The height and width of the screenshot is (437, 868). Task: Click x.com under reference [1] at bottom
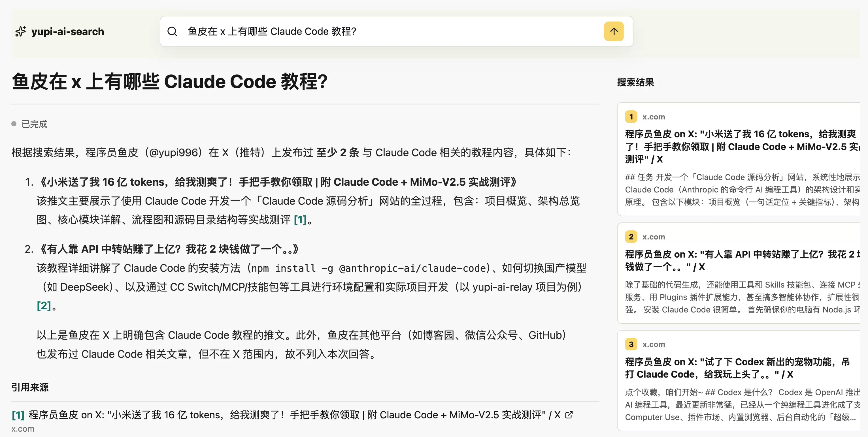(23, 429)
